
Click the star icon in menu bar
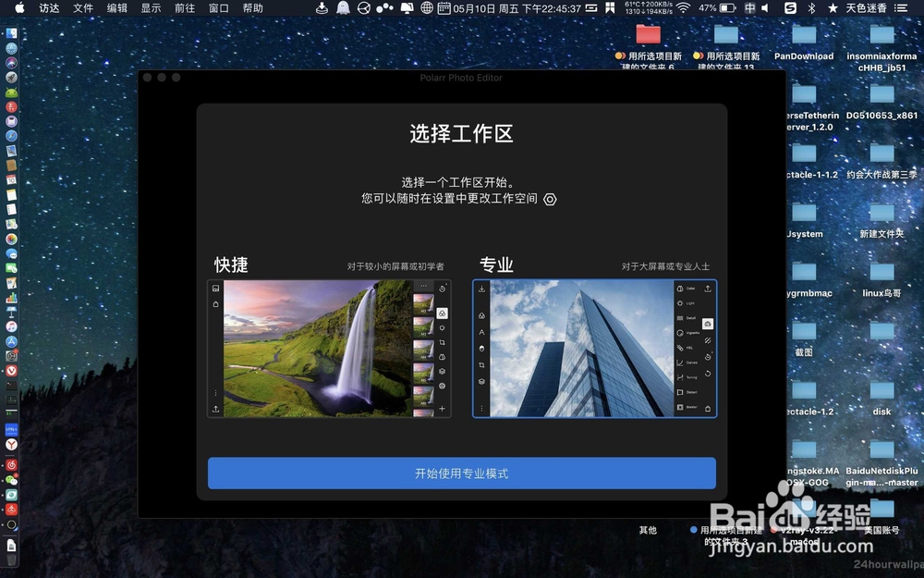(833, 7)
